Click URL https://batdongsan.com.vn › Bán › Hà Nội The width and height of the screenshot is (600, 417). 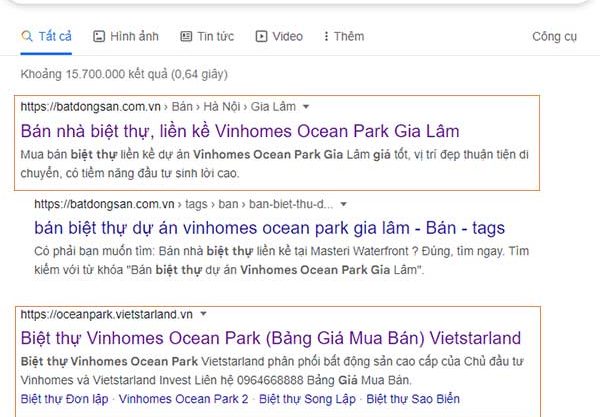click(x=158, y=106)
